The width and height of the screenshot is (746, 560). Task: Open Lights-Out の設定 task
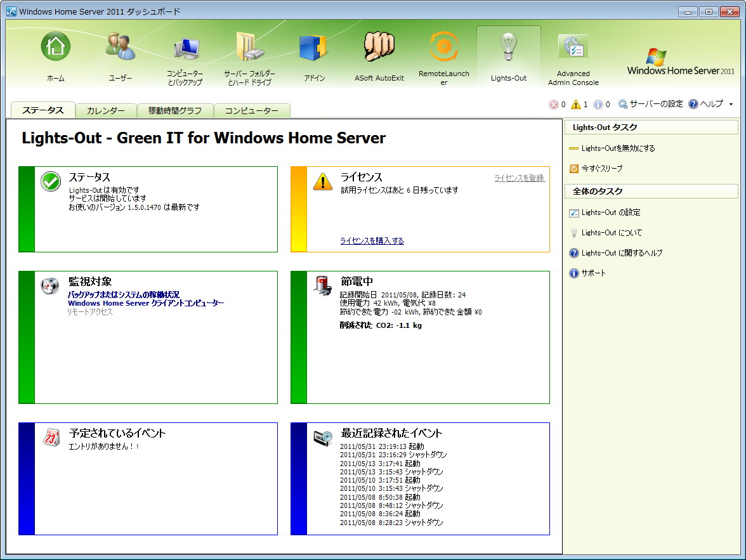point(611,212)
